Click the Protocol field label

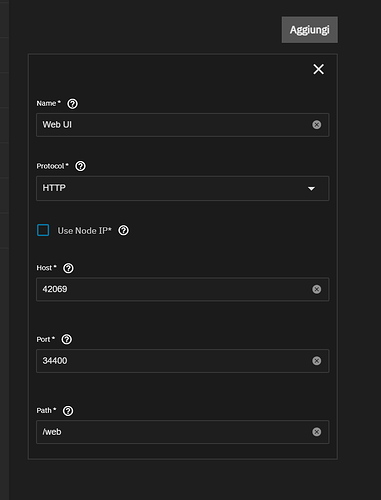[52, 166]
